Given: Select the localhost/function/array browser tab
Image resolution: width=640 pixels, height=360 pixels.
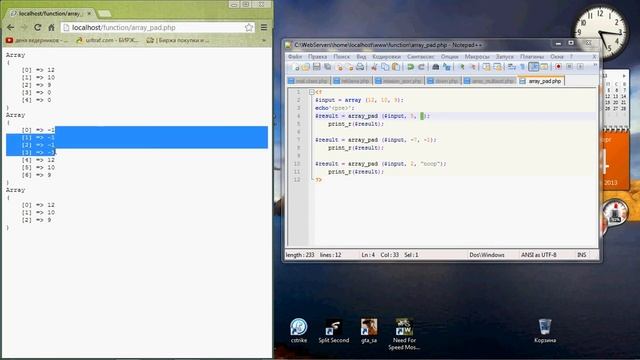Looking at the screenshot, I should [51, 13].
